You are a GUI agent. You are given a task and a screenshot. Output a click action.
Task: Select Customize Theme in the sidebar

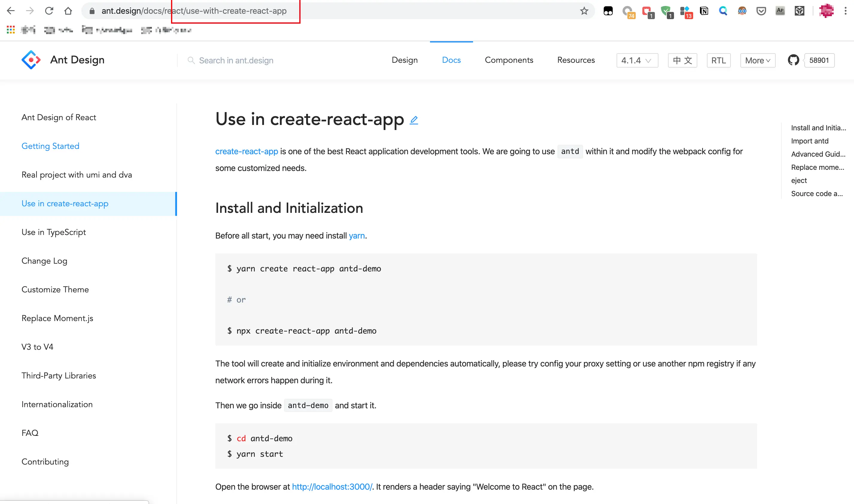(55, 289)
